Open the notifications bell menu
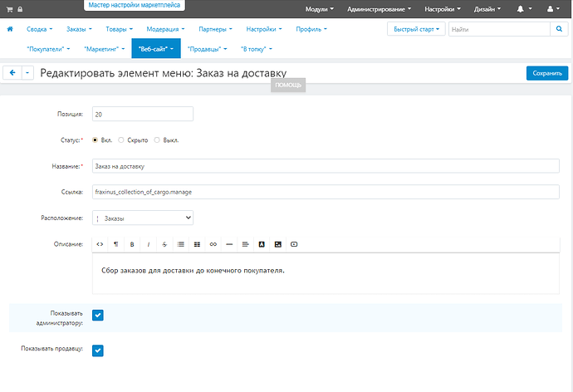The image size is (573, 392). (x=524, y=9)
